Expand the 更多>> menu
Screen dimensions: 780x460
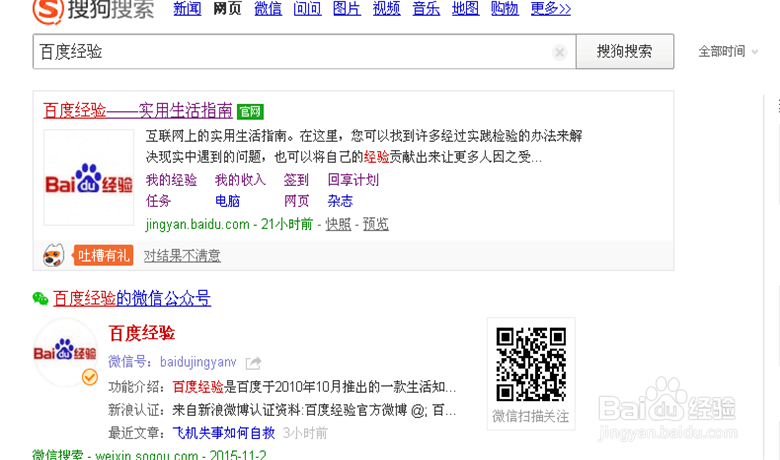(551, 8)
